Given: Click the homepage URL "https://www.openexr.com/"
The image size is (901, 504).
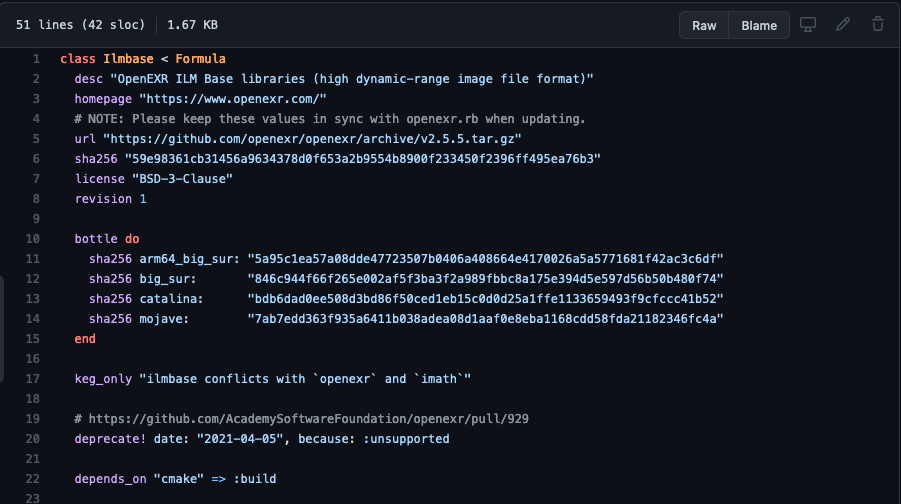Looking at the screenshot, I should click(x=233, y=99).
